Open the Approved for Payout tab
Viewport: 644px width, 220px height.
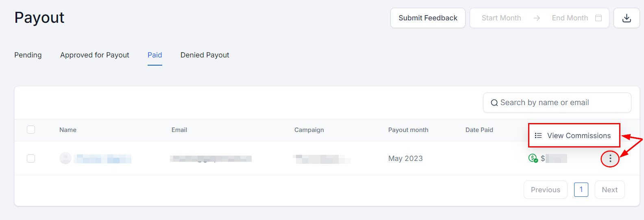point(95,55)
